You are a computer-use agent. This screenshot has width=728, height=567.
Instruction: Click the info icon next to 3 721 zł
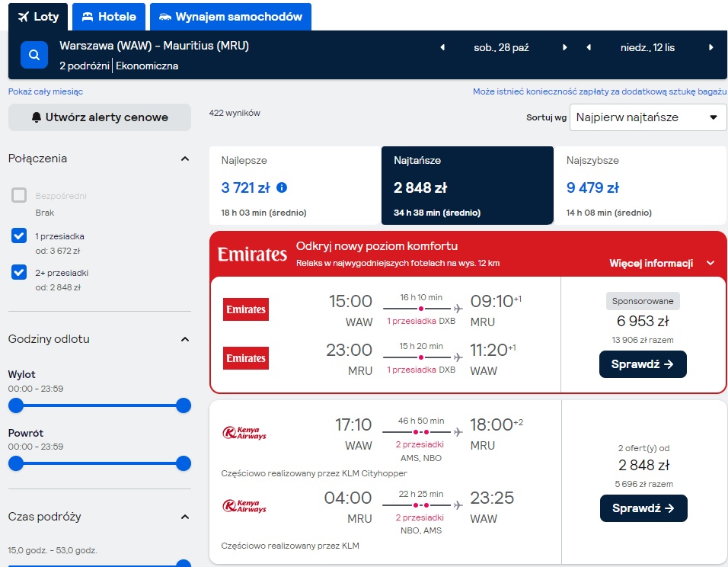point(282,187)
